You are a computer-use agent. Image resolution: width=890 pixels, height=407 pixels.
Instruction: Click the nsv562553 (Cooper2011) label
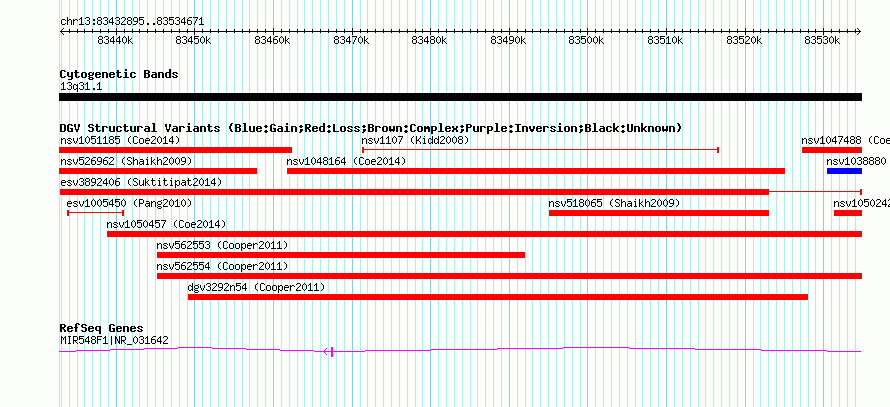point(222,245)
